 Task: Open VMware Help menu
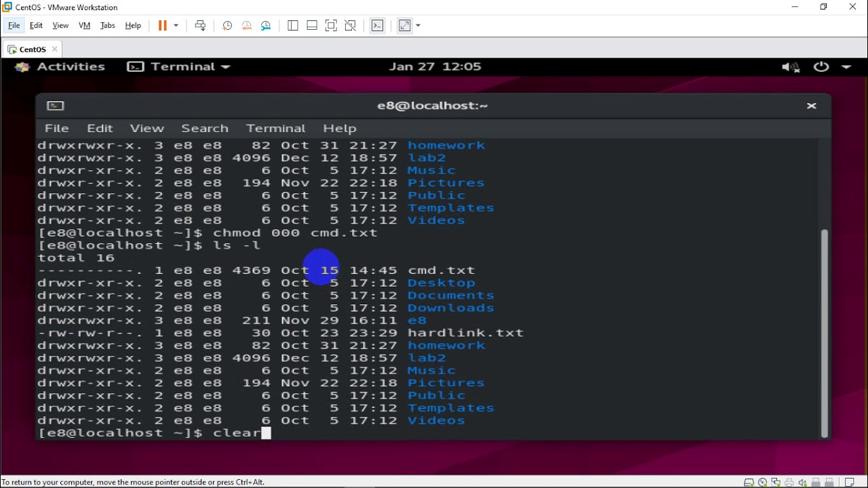point(133,26)
